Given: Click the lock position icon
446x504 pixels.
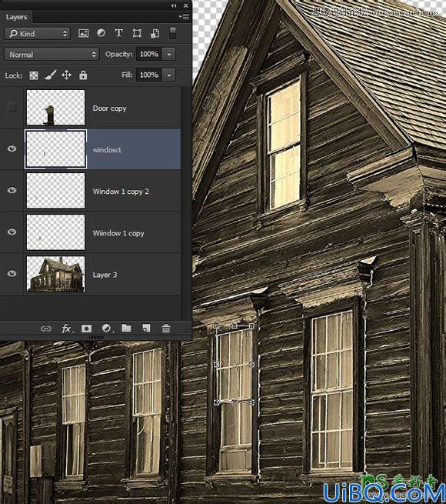Looking at the screenshot, I should 66,75.
